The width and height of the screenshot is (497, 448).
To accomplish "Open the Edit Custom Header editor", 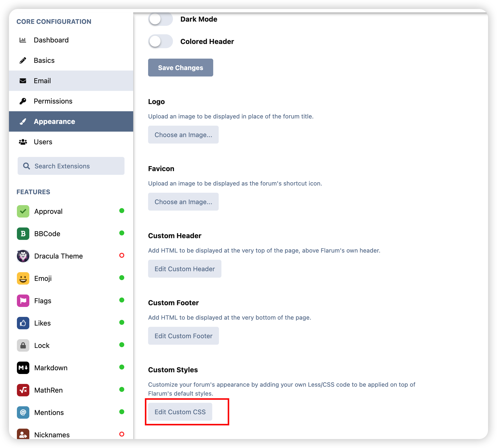I will pyautogui.click(x=185, y=269).
